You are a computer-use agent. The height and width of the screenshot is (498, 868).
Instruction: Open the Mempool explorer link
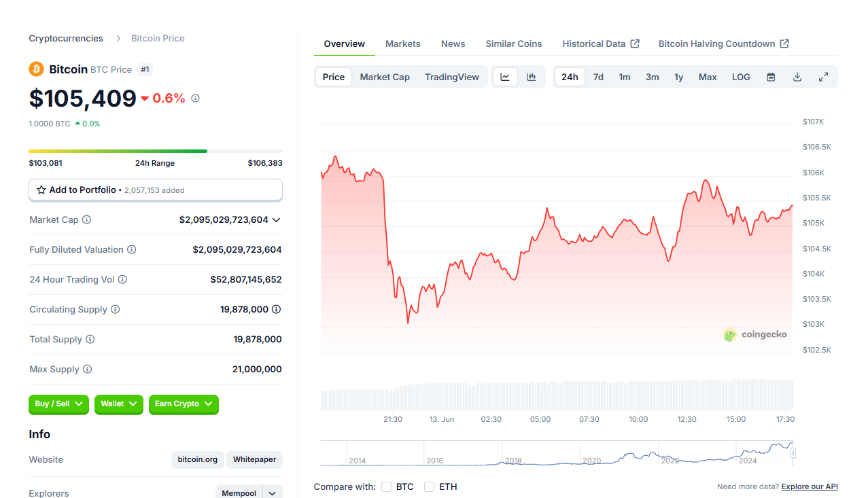tap(239, 493)
